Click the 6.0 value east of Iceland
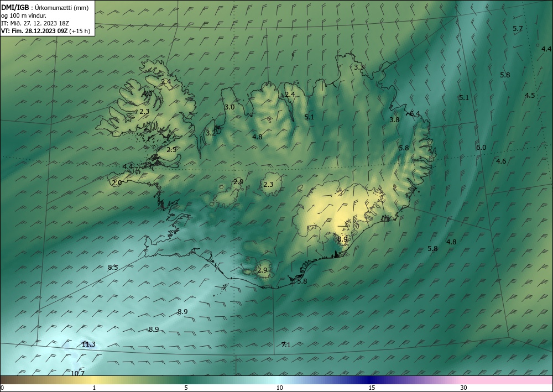553x392 pixels. click(x=481, y=148)
